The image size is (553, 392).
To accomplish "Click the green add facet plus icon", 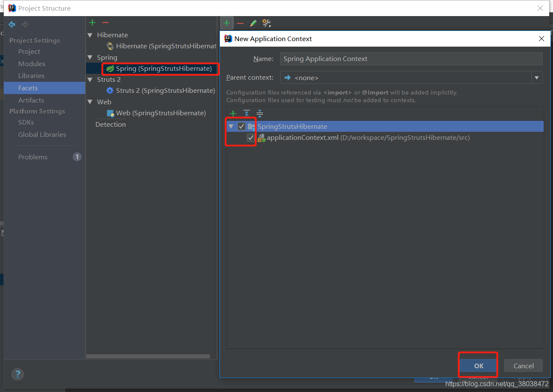I will point(92,22).
